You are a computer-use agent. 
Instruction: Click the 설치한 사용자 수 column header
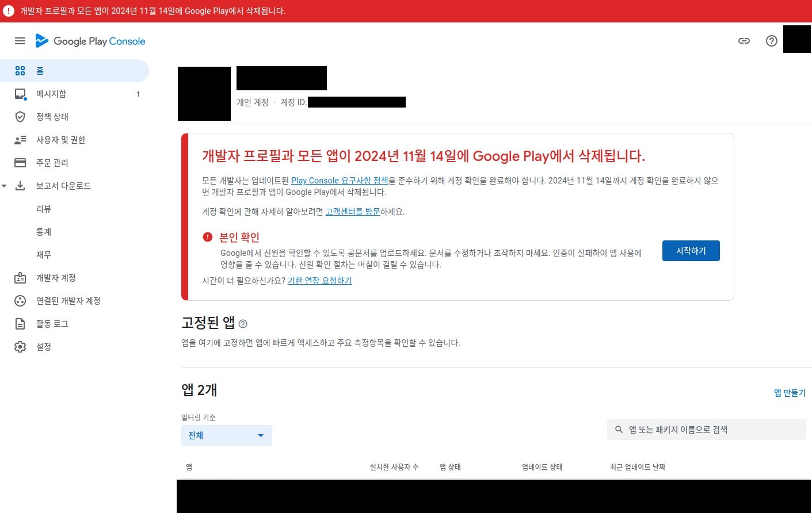(394, 467)
